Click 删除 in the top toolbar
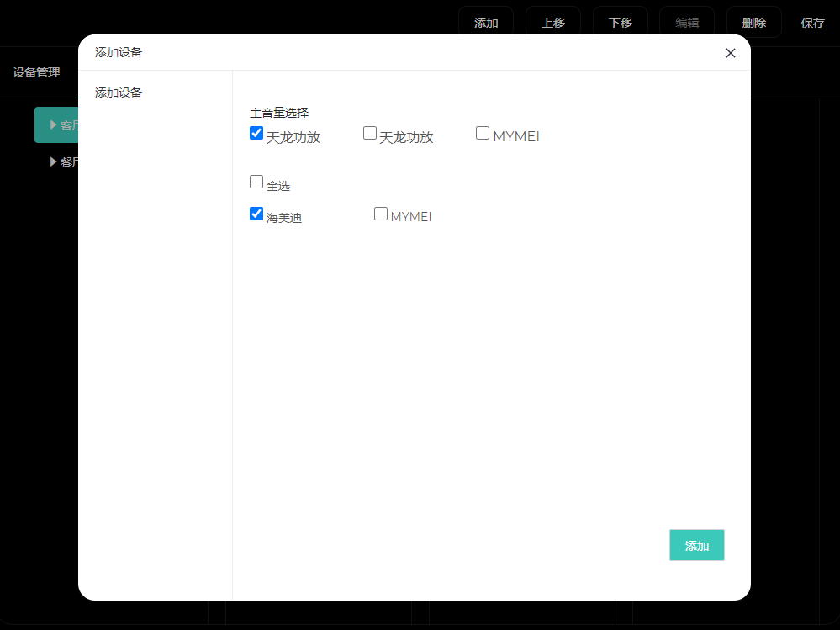 [x=753, y=23]
